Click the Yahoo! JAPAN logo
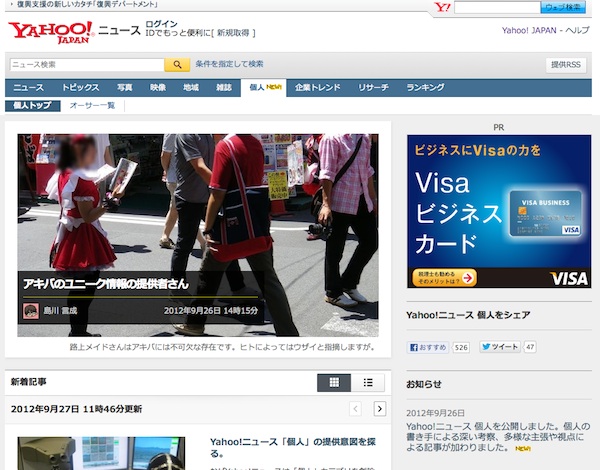The width and height of the screenshot is (600, 470). tap(50, 32)
